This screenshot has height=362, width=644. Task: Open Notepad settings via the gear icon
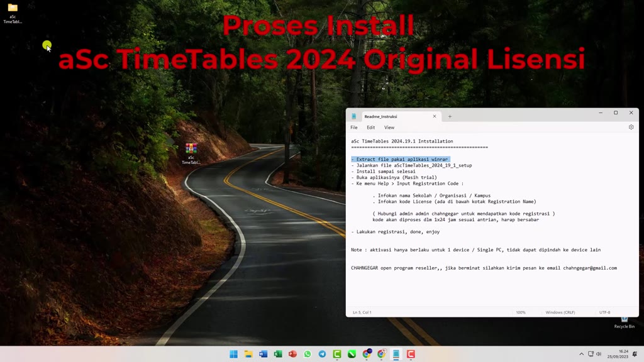631,126
